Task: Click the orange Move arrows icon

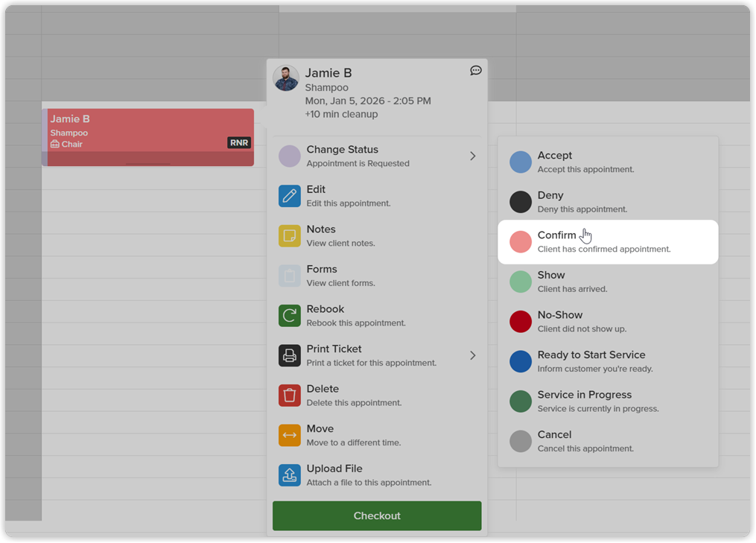Action: [289, 435]
